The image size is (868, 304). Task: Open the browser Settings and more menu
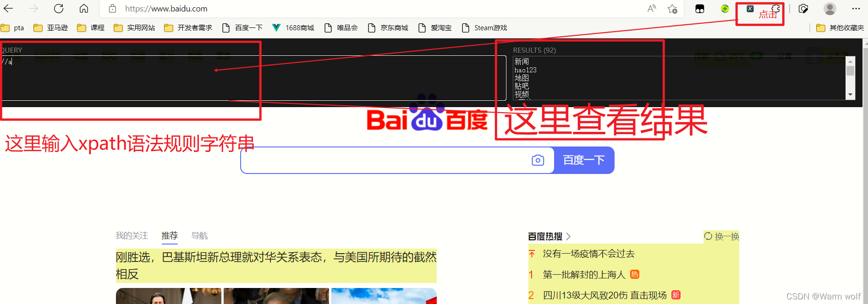856,9
